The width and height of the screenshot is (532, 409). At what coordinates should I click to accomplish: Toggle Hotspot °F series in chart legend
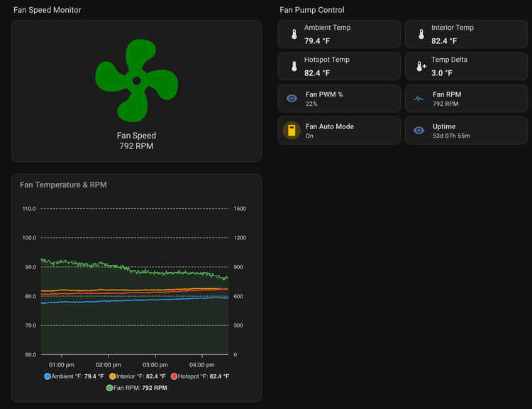pos(200,376)
